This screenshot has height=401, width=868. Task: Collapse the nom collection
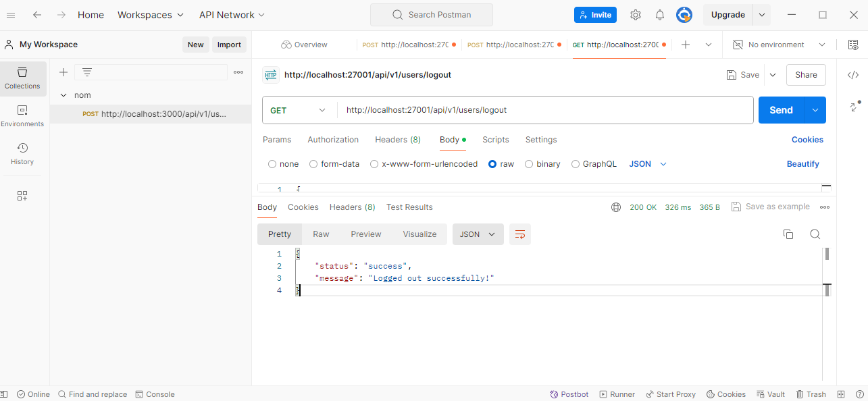[x=63, y=95]
